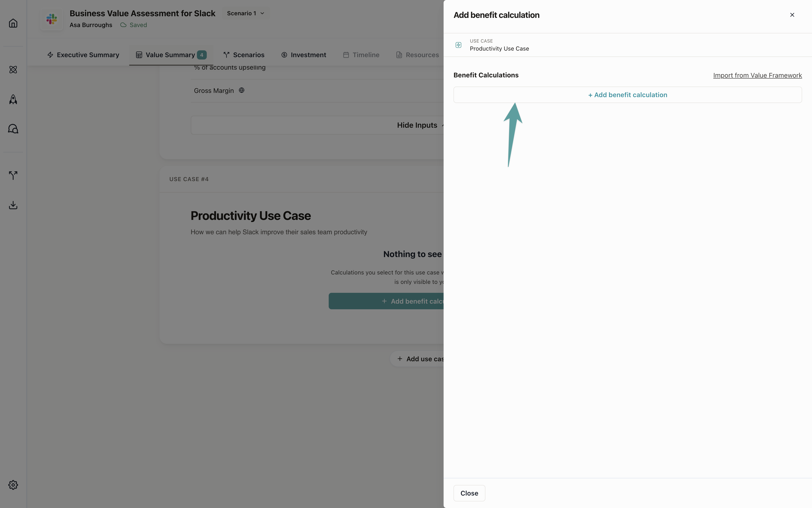Open the Timeline tab
The width and height of the screenshot is (812, 508).
(x=361, y=55)
